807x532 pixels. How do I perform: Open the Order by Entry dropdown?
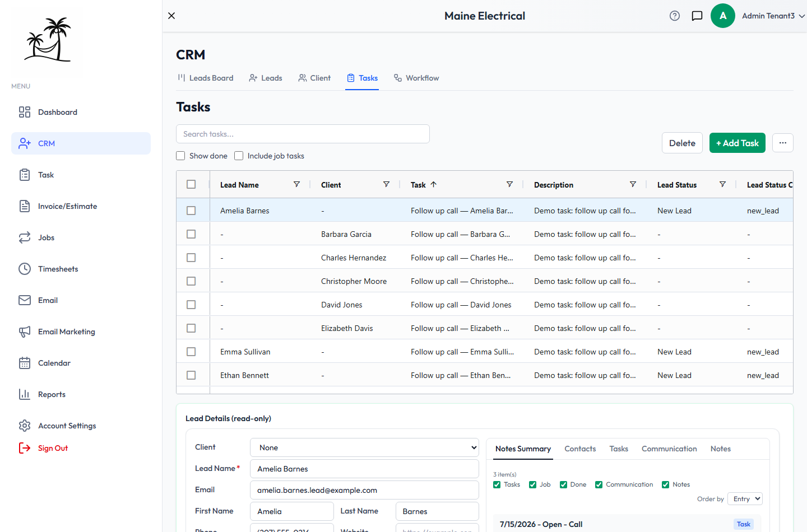pyautogui.click(x=745, y=499)
